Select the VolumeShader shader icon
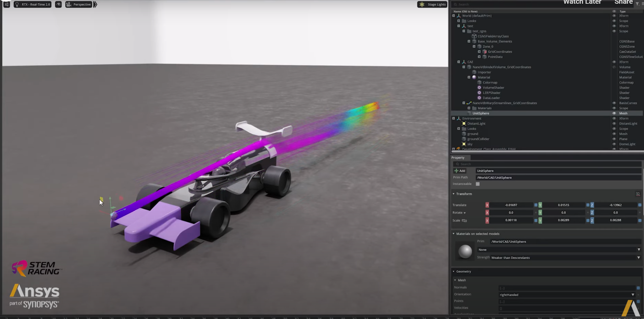The width and height of the screenshot is (644, 319). [479, 88]
